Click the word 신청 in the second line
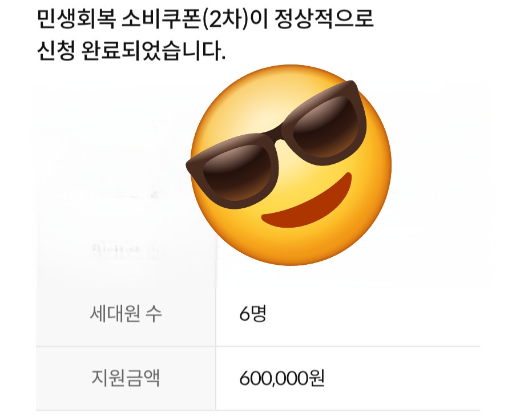This screenshot has height=420, width=516. point(55,51)
